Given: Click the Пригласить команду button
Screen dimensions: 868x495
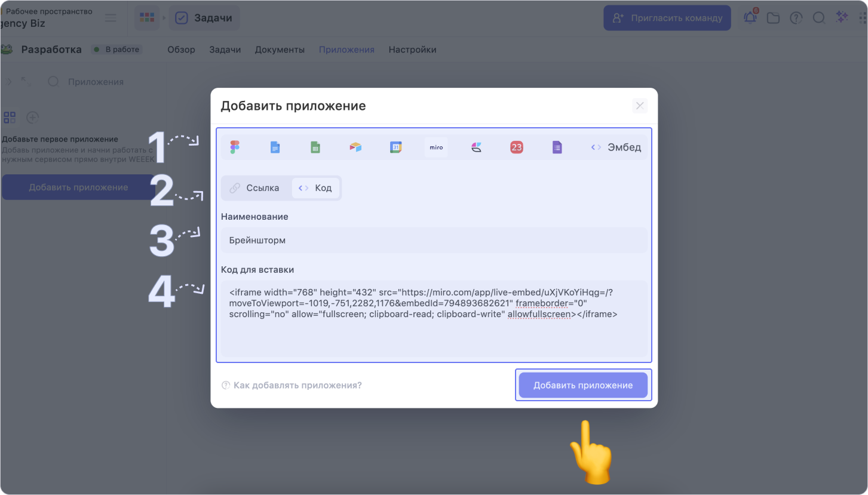Looking at the screenshot, I should 667,18.
